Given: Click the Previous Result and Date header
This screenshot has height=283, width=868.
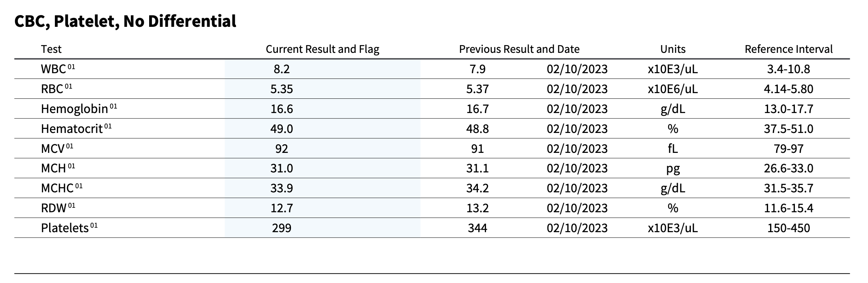Looking at the screenshot, I should [519, 49].
